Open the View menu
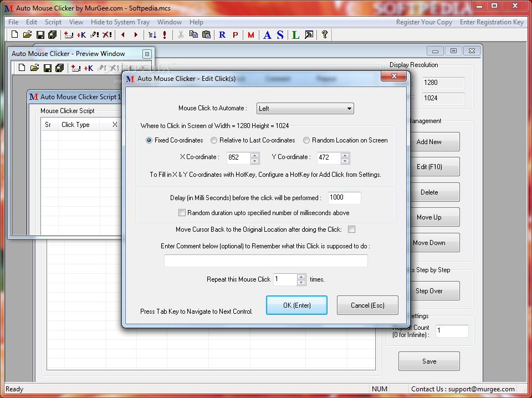 tap(76, 22)
